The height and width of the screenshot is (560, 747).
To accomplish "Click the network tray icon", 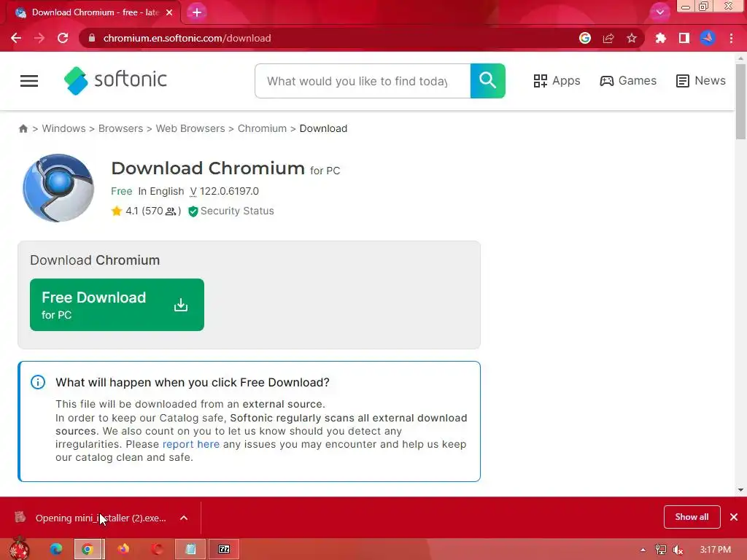I will (x=661, y=550).
